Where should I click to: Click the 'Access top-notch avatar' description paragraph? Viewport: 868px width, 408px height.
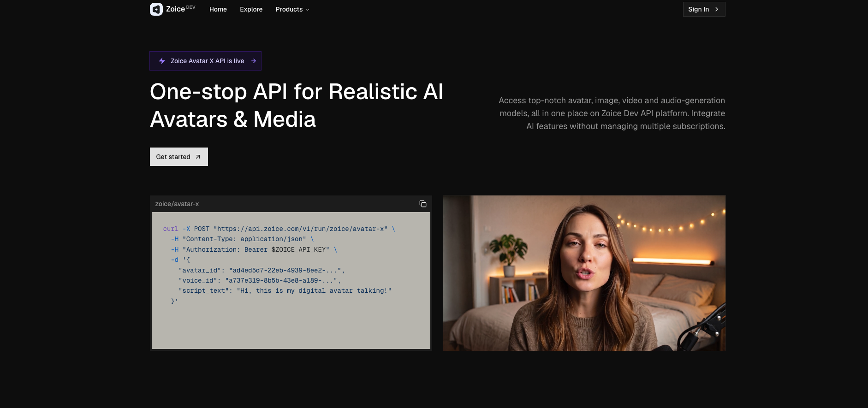click(612, 113)
